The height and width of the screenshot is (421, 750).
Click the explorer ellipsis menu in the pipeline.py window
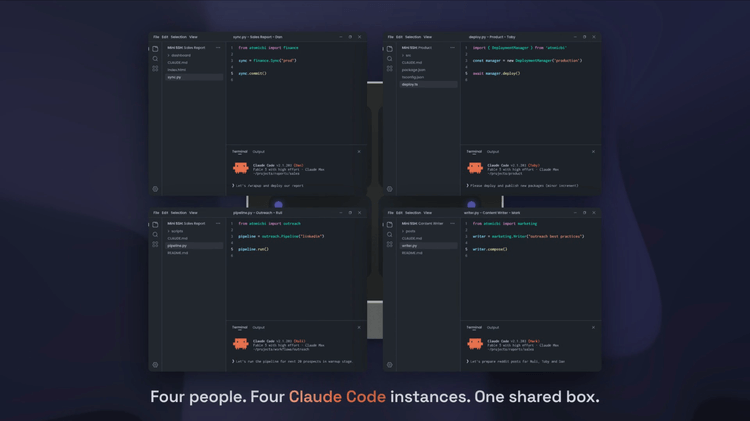click(x=218, y=223)
